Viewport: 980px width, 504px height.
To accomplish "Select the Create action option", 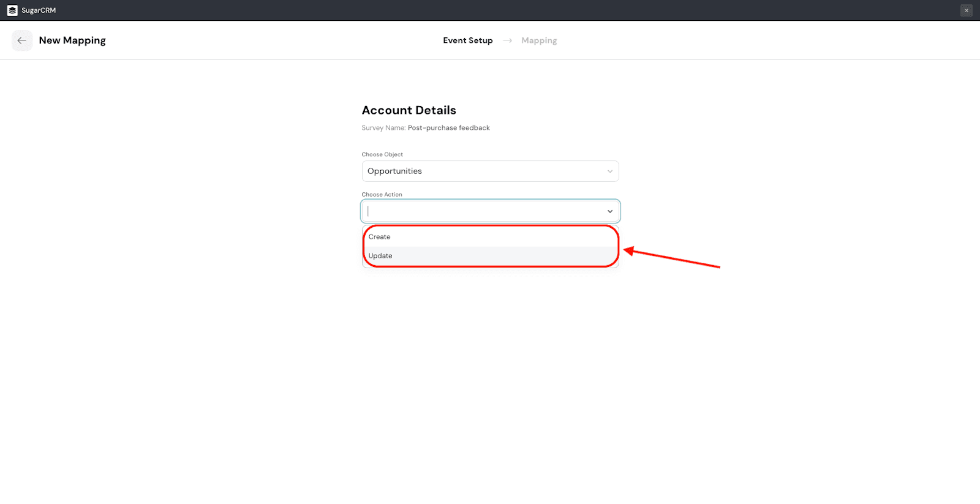I will (380, 237).
